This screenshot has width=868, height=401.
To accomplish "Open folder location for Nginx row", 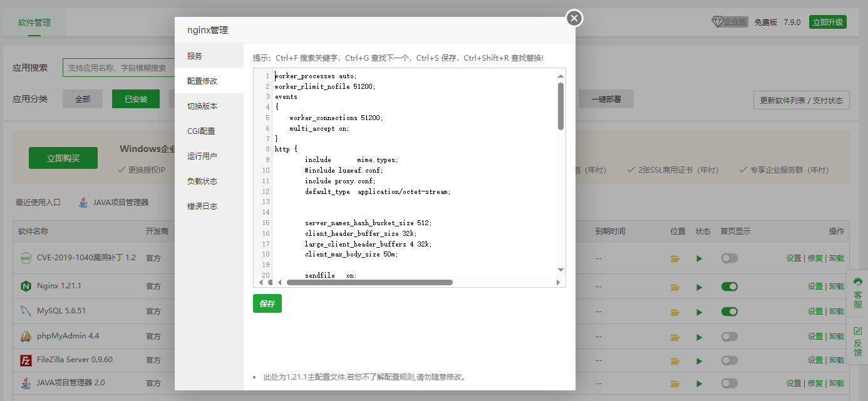I will (x=675, y=287).
